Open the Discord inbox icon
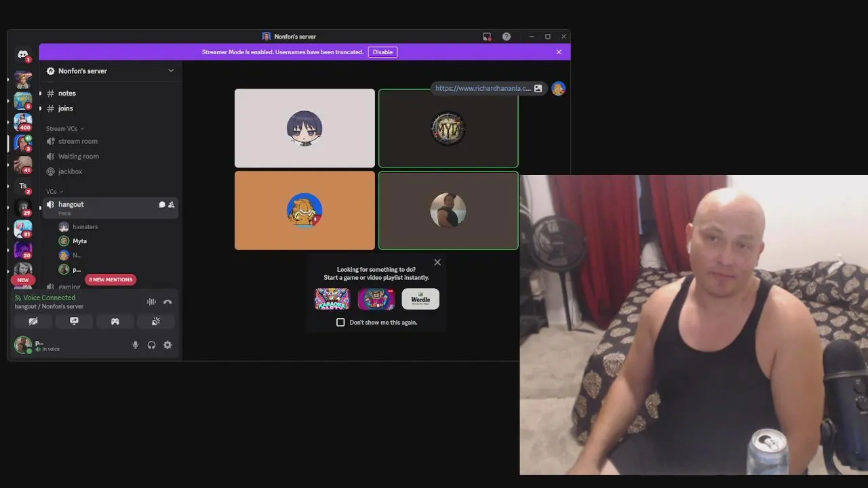Screen dimensions: 868x488 (x=487, y=37)
